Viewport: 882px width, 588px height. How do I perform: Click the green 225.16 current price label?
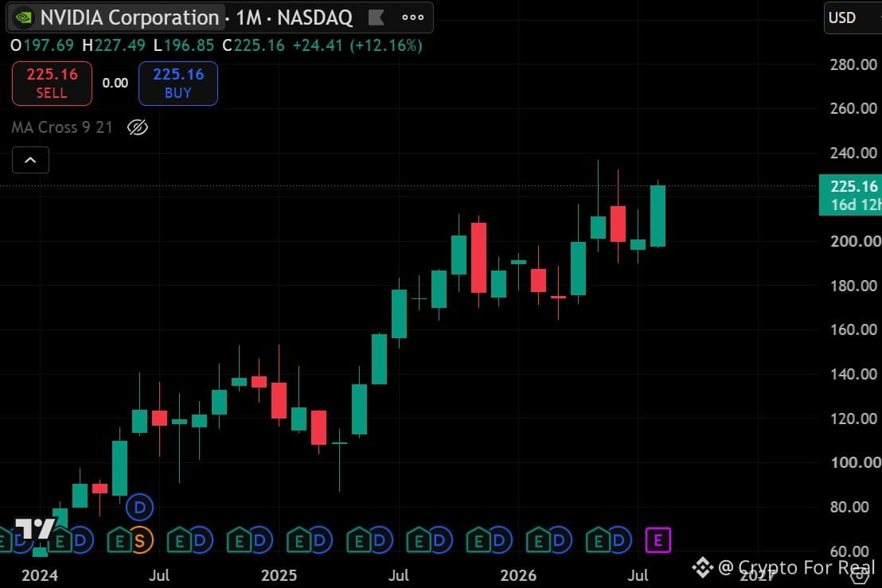click(850, 195)
